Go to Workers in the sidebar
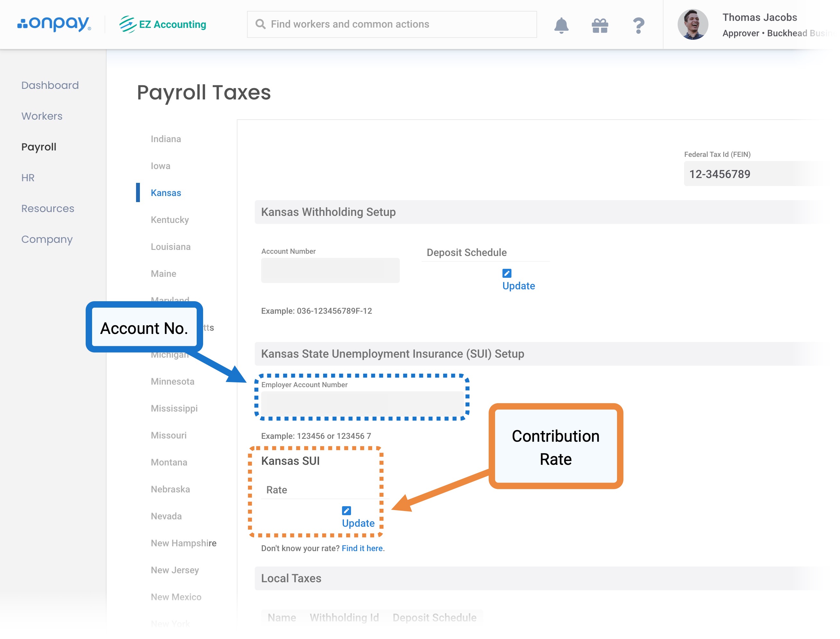Viewport: 840px width, 639px height. coord(42,116)
